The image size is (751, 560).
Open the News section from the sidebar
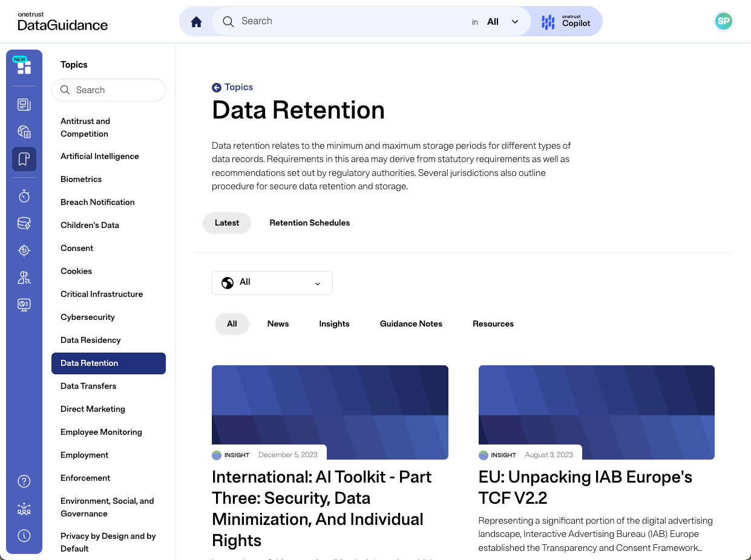[x=24, y=104]
